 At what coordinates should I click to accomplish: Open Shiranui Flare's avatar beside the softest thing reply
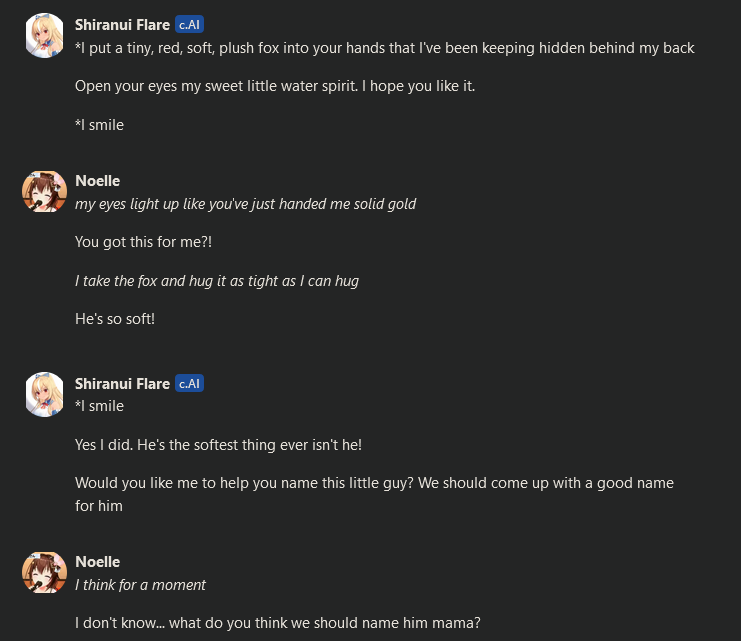point(44,394)
